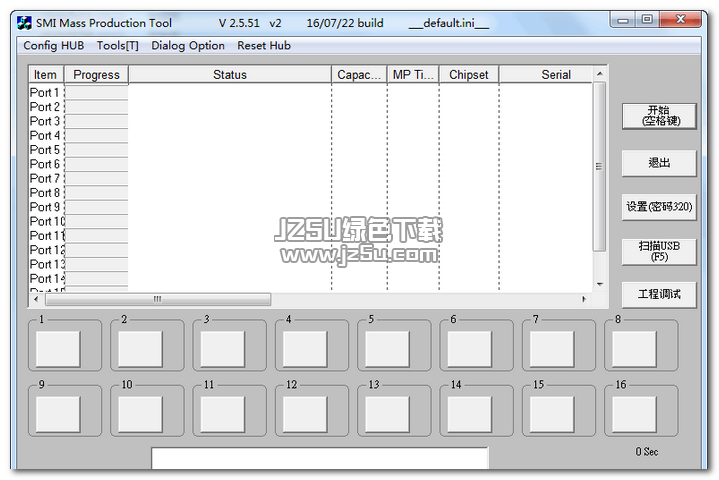The image size is (719, 480).
Task: Click the port 13 slot box
Action: click(387, 414)
